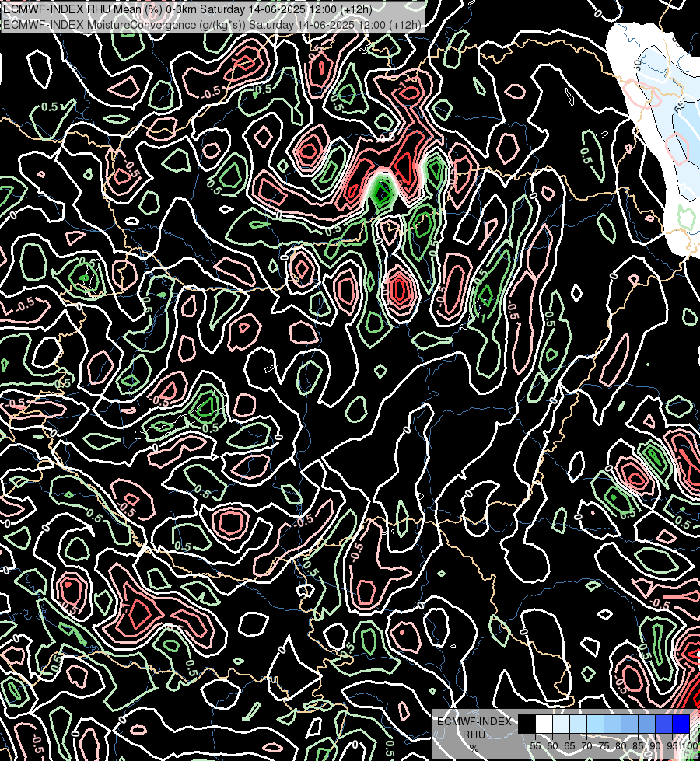The width and height of the screenshot is (700, 761).
Task: Pick the 65-70 legend swatch
Action: point(578,724)
